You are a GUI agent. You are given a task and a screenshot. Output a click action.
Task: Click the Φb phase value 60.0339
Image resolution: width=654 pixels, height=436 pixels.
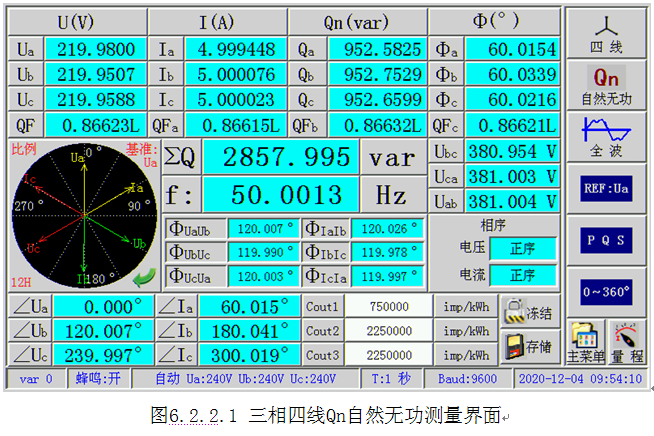tap(512, 75)
